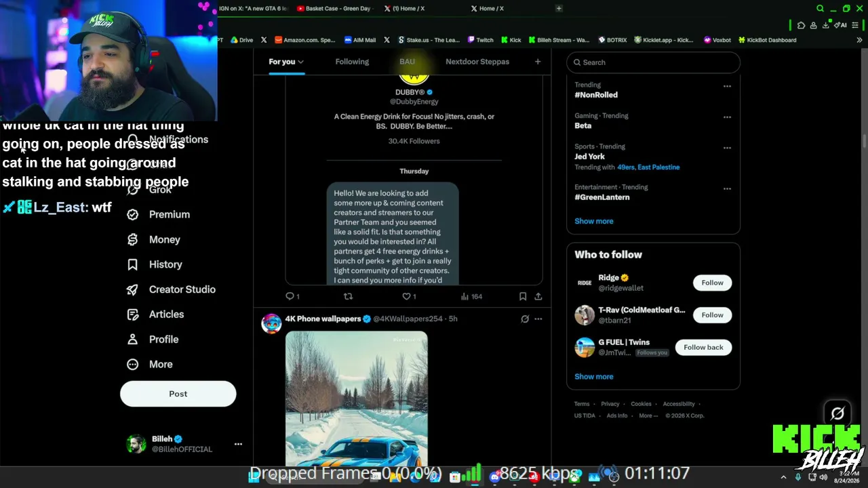
Task: Add a new timeline tab with plus icon
Action: (x=538, y=62)
